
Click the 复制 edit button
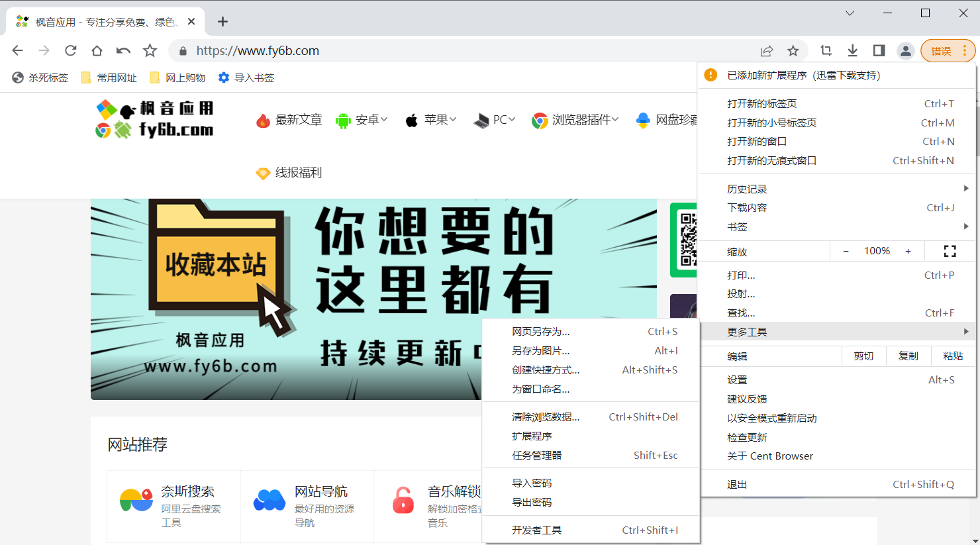(x=908, y=356)
